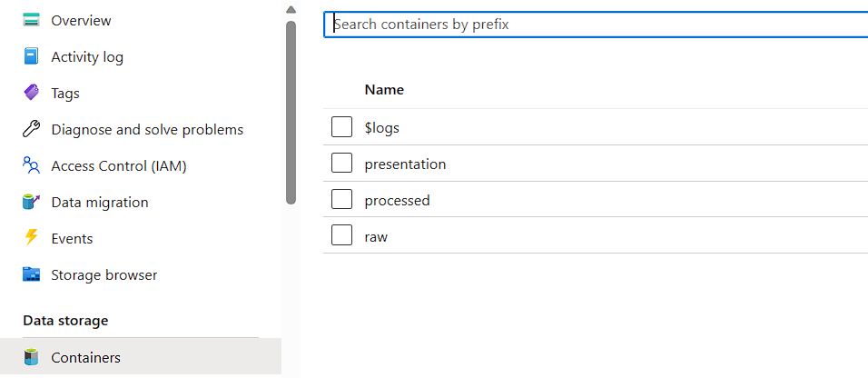The image size is (868, 378).
Task: Click the purple Tags icon
Action: (x=32, y=93)
